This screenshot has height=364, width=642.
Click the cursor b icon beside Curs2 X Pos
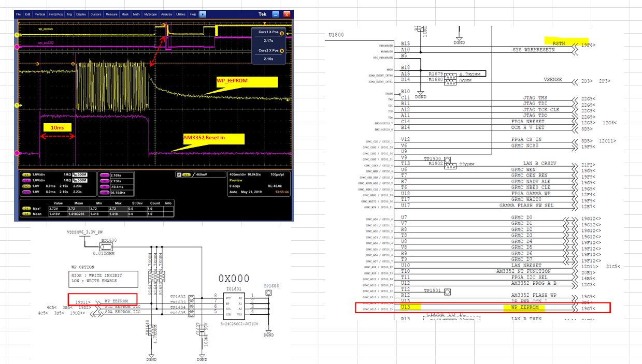coord(282,50)
